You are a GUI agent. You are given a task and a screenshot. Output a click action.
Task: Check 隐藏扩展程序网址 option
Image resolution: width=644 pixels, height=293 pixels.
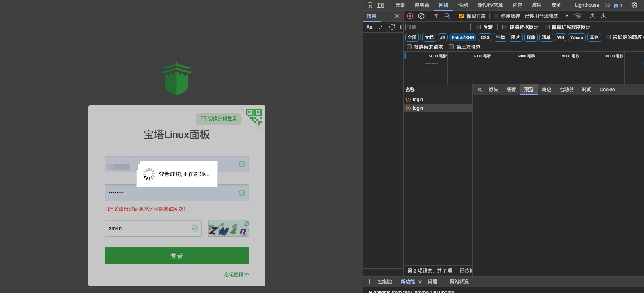coord(547,27)
